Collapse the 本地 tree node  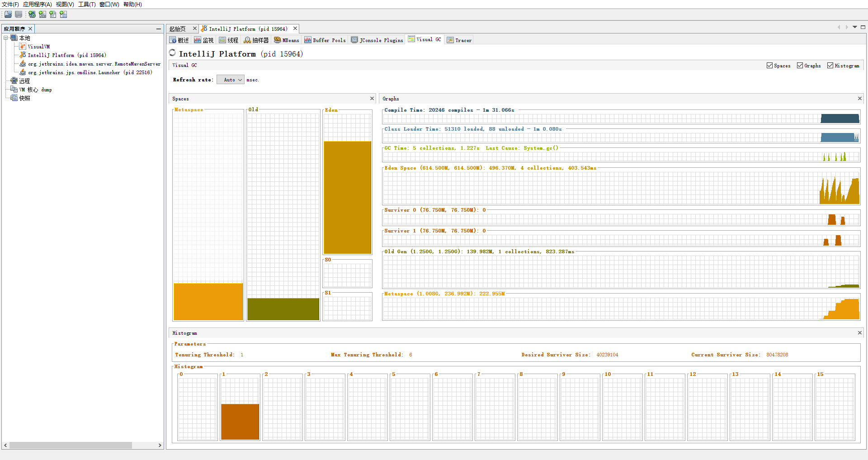[x=6, y=38]
